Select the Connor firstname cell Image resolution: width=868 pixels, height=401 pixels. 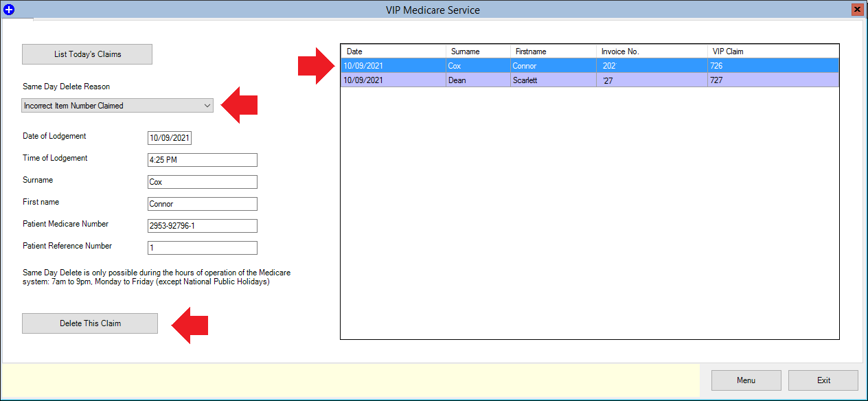(x=553, y=66)
